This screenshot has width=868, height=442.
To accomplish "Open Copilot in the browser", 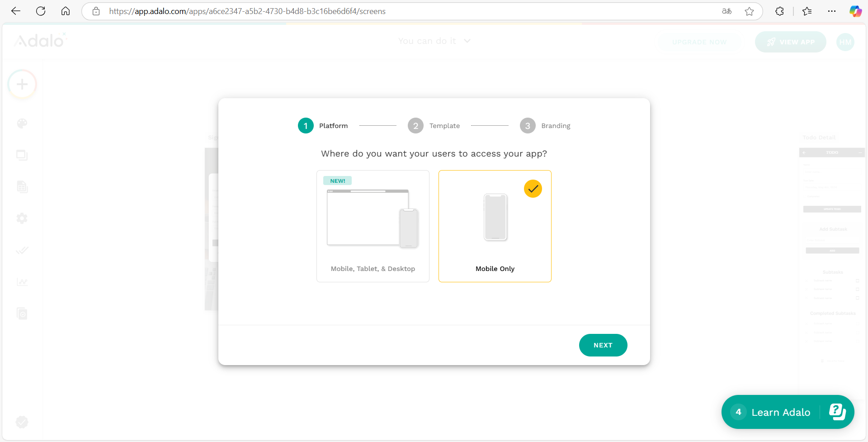I will [855, 11].
